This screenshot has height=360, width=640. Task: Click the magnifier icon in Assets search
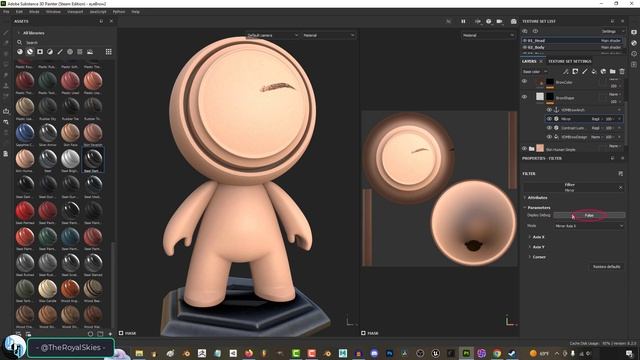pyautogui.click(x=19, y=42)
